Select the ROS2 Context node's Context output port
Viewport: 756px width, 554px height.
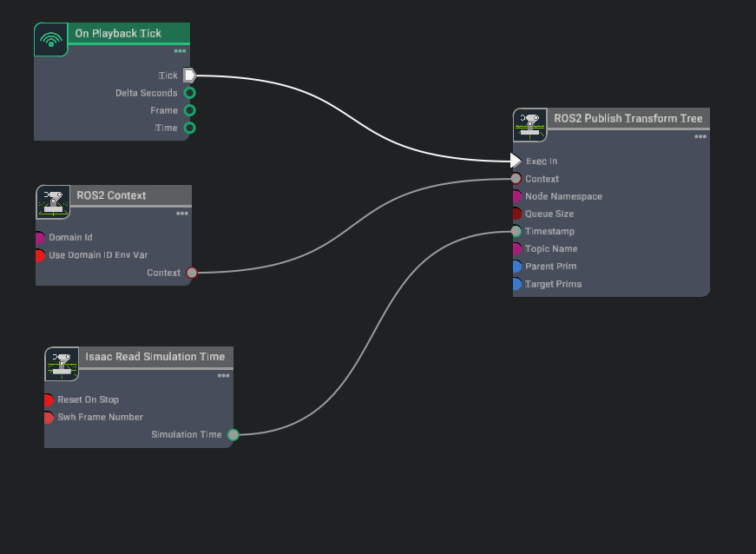pyautogui.click(x=192, y=273)
